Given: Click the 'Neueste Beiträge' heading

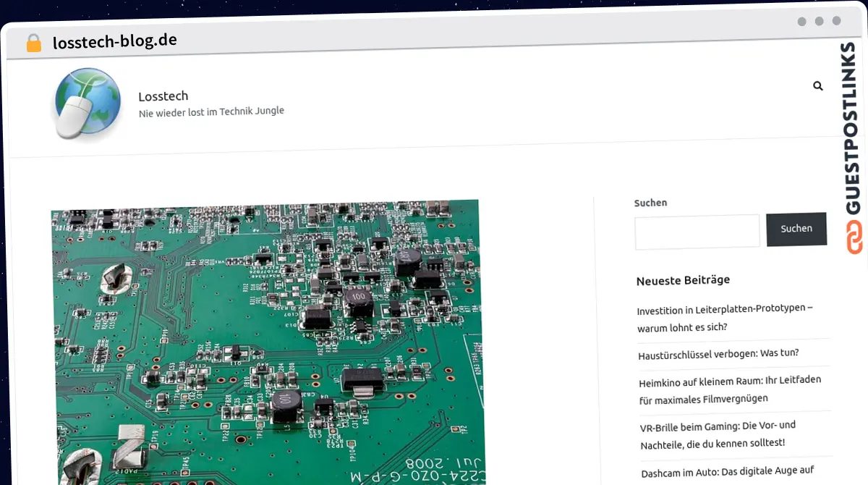Looking at the screenshot, I should pos(683,280).
